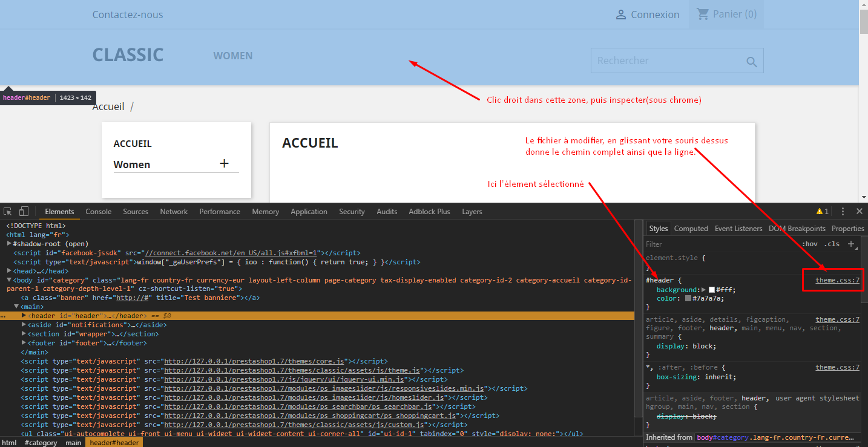Toggle the .cls class editor
868x447 pixels.
coord(832,244)
